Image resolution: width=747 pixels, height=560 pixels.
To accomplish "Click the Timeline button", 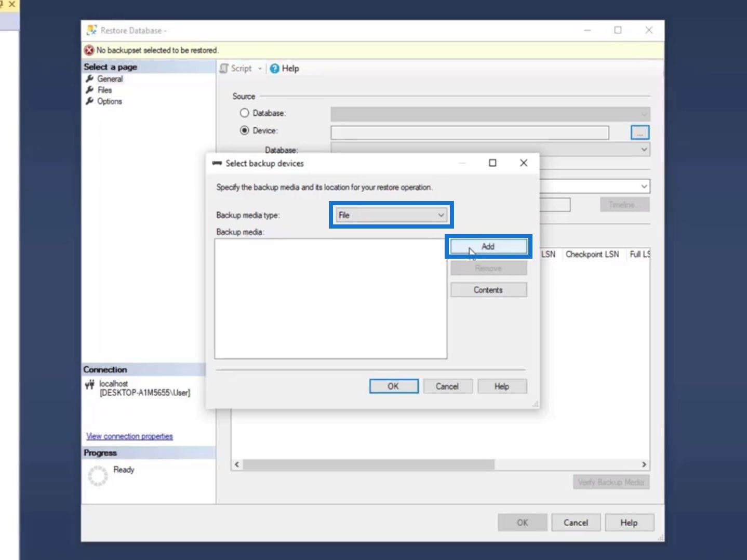I will [625, 205].
